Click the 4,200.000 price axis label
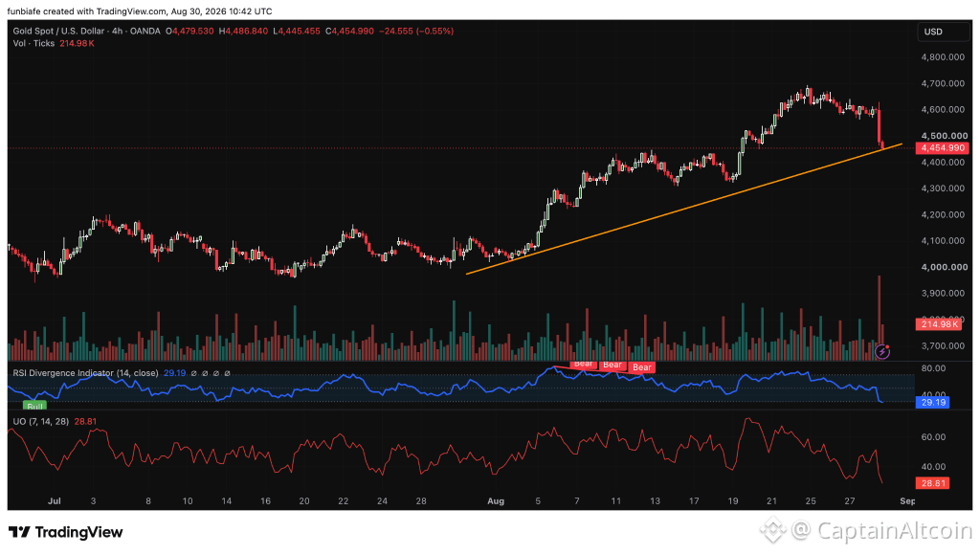This screenshot has height=554, width=980. (943, 214)
